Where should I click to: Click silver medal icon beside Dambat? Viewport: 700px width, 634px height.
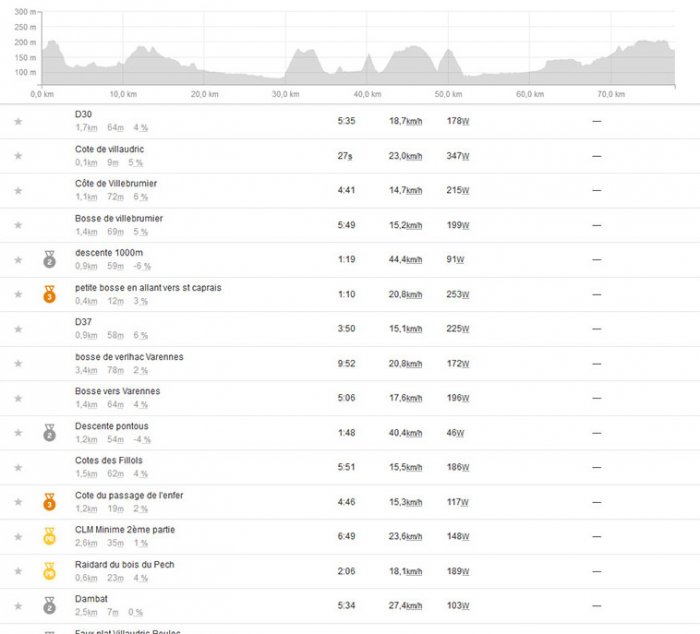(x=50, y=606)
